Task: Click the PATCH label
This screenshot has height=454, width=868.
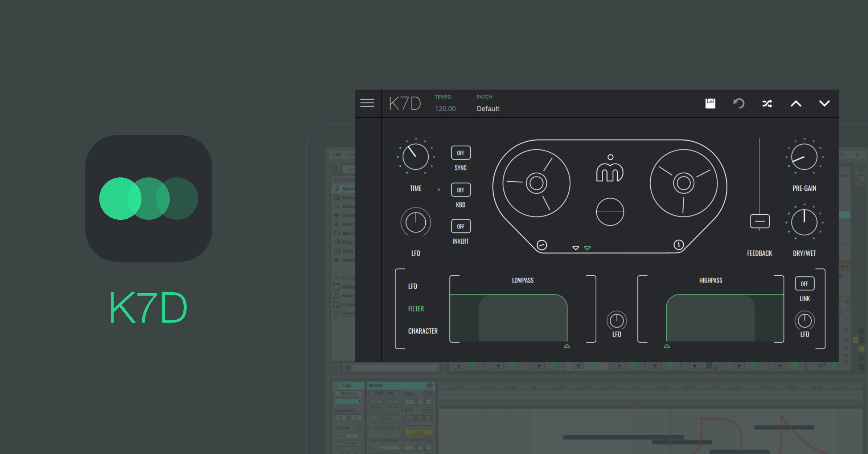Action: click(484, 97)
